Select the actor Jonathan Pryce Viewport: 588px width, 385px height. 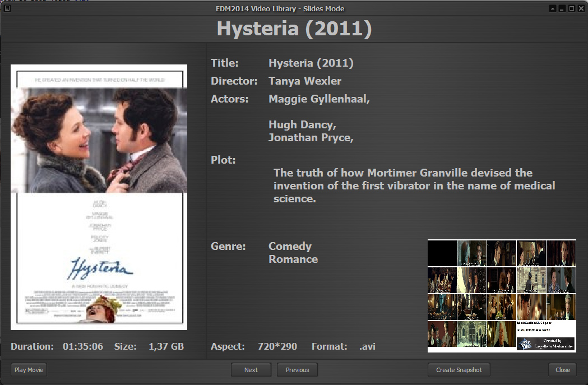pos(311,138)
